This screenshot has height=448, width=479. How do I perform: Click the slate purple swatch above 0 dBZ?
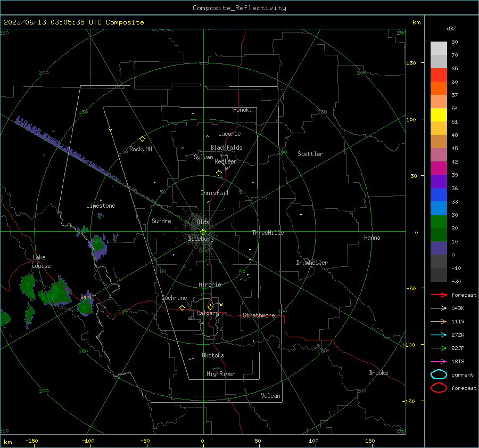(x=439, y=248)
